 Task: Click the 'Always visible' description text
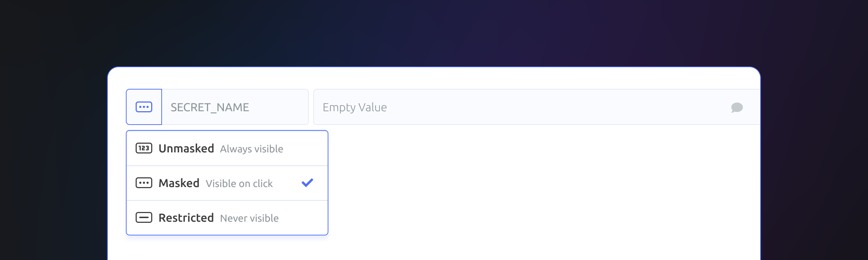[251, 149]
